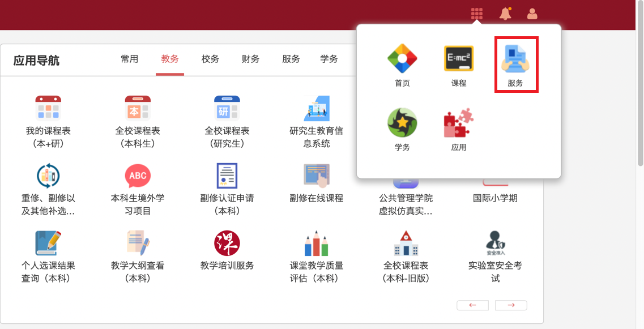Open 全校课程表（本科生）app
The height and width of the screenshot is (329, 644).
point(138,108)
